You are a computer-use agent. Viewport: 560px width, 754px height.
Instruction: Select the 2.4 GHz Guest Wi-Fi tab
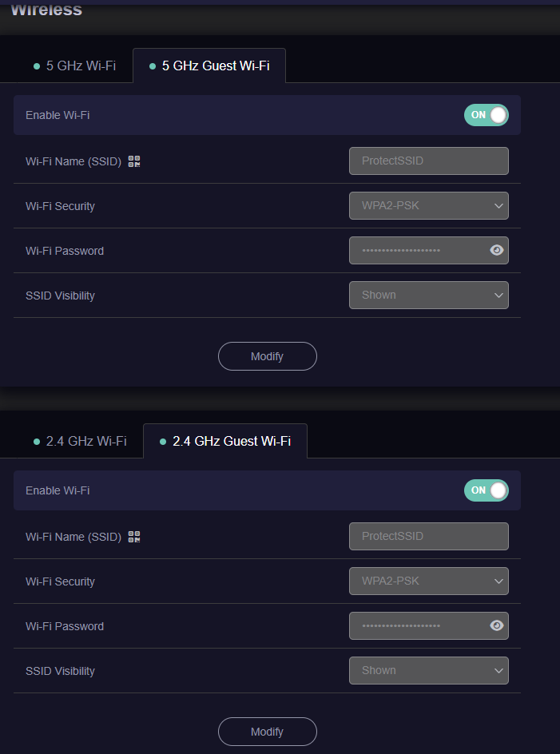[x=225, y=441]
